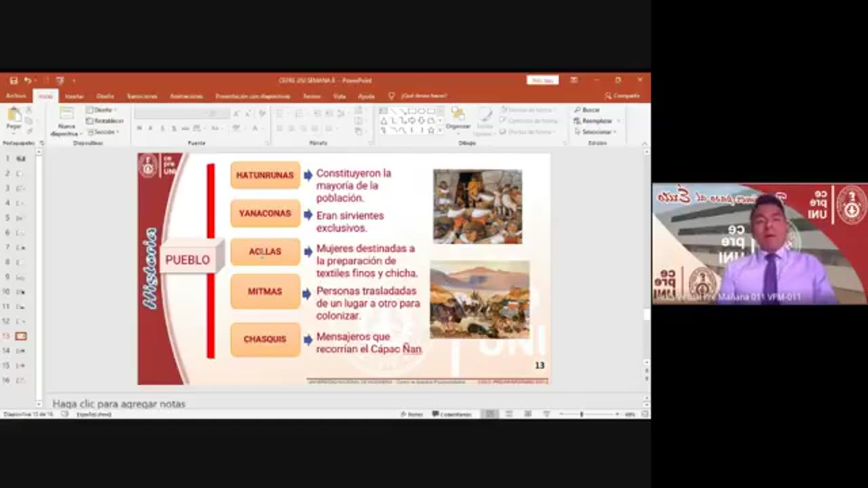Toggle bold formatting (N)
Viewport: 868px width, 488px height.
pyautogui.click(x=139, y=128)
